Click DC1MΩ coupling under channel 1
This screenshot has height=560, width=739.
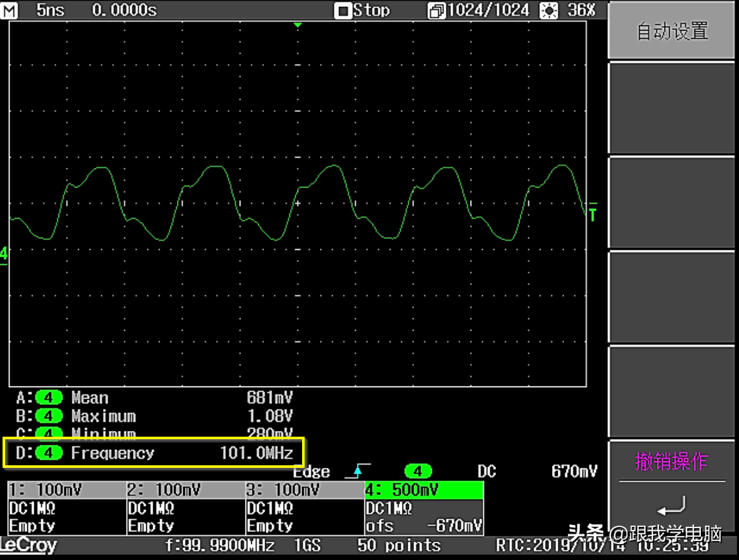tap(32, 508)
